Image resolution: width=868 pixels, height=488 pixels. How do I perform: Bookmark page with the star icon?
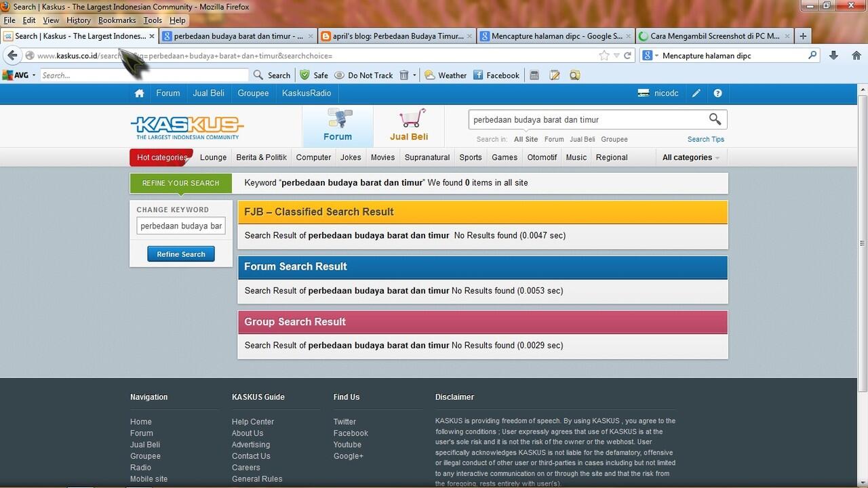pyautogui.click(x=604, y=56)
